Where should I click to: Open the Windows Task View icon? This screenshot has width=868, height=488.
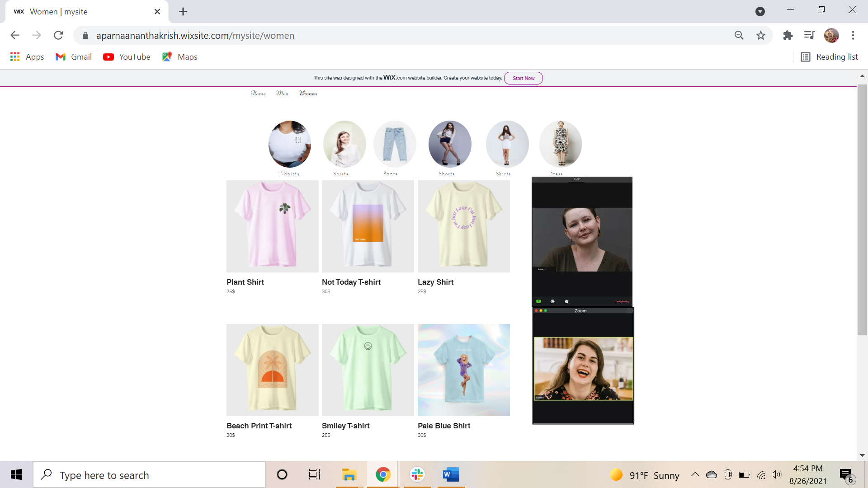[x=314, y=474]
